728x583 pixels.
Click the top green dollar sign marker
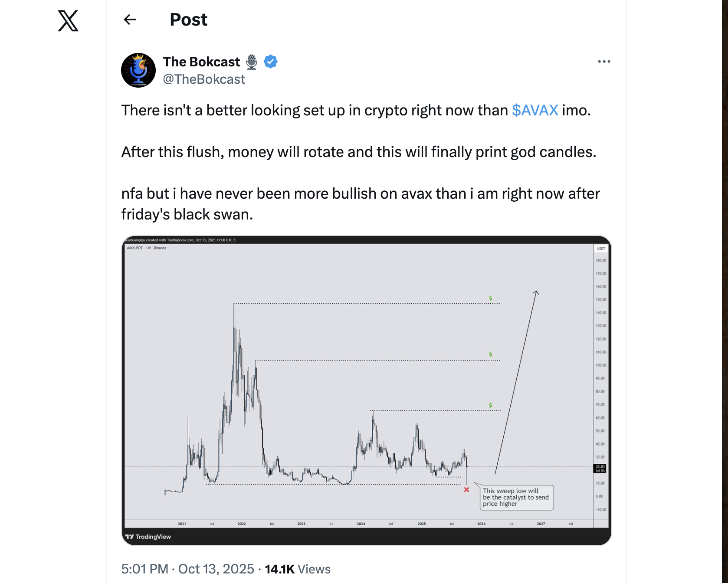491,298
